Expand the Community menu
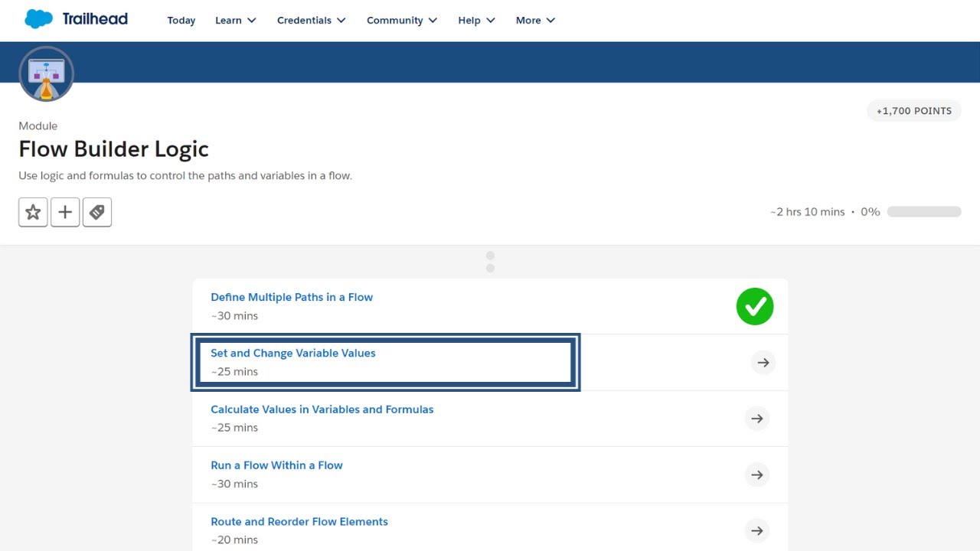 coord(402,21)
